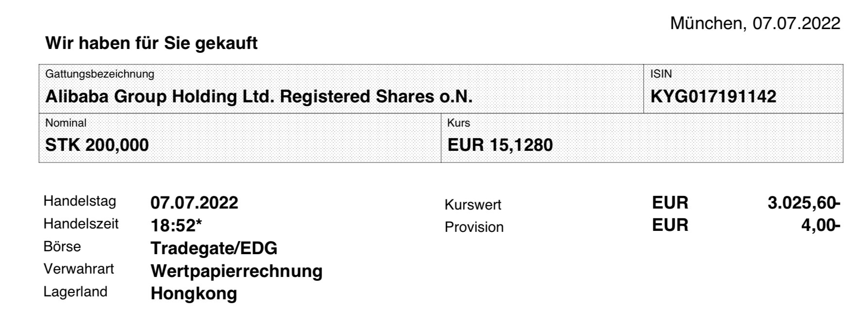Click the trade time 18:52*
Screen dimensions: 868x309
point(176,226)
